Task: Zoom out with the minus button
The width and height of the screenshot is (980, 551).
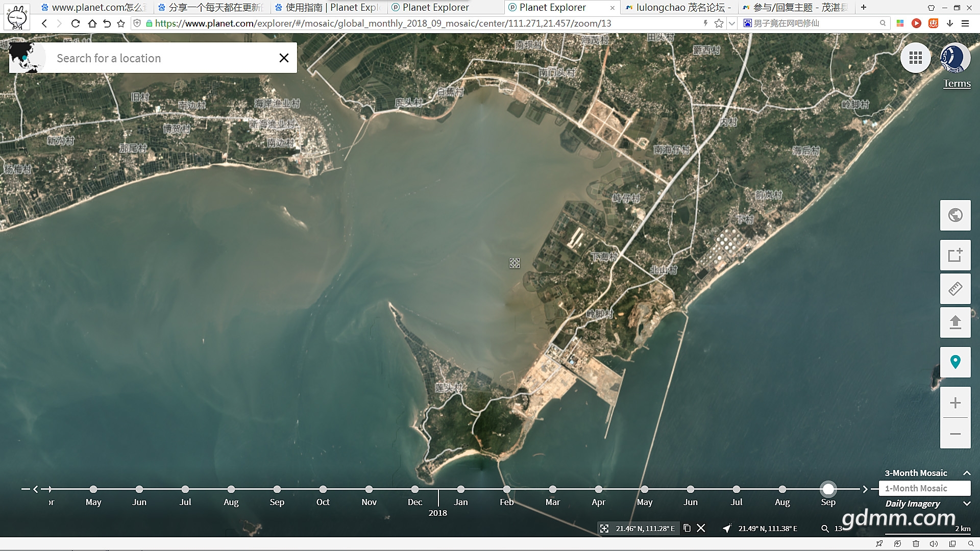Action: [955, 434]
